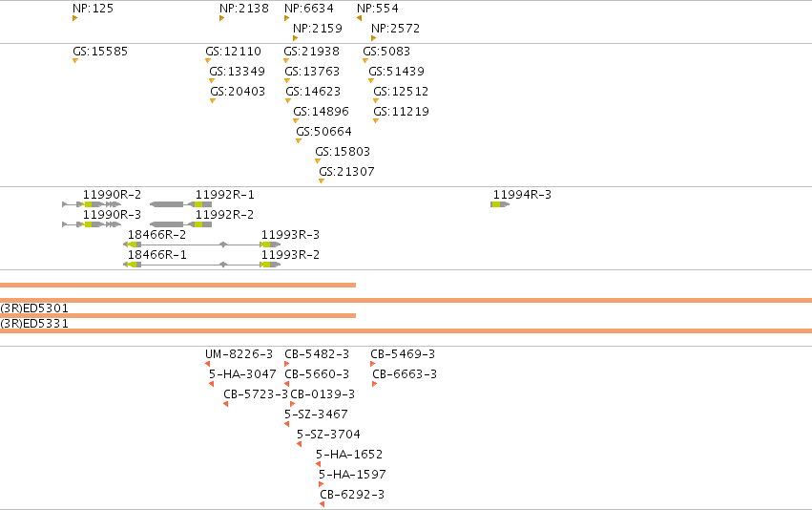Click the GS:14623 insertion label
Viewport: 812px width, 510px height.
[313, 92]
